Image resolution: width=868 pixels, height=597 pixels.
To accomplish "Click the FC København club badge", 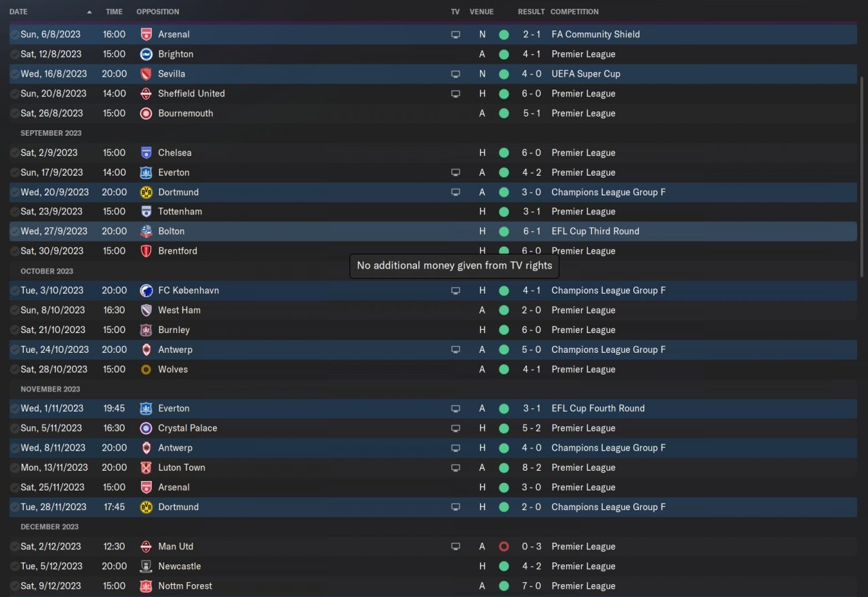I will pos(146,290).
